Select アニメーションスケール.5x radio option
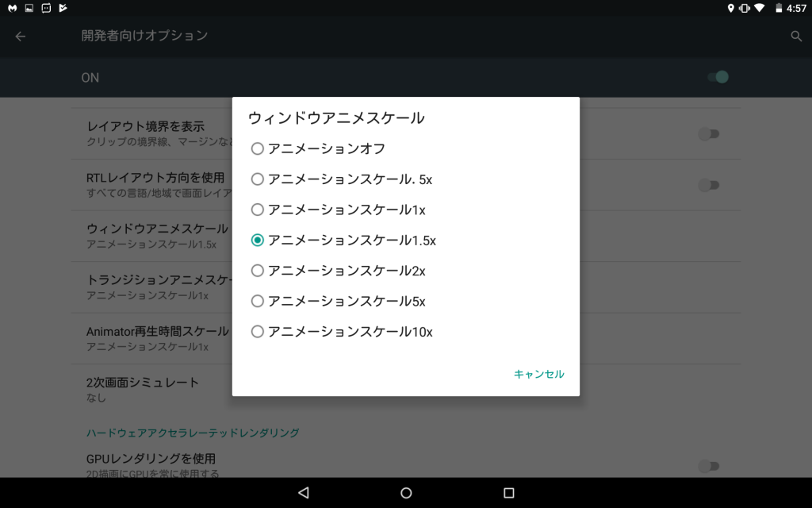812x508 pixels. pos(257,179)
